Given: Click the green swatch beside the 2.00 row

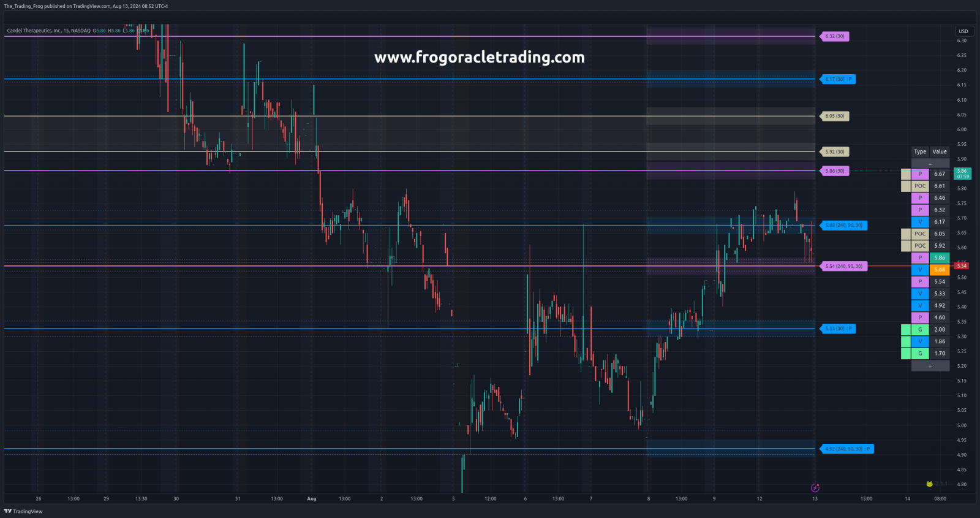Looking at the screenshot, I should (906, 330).
